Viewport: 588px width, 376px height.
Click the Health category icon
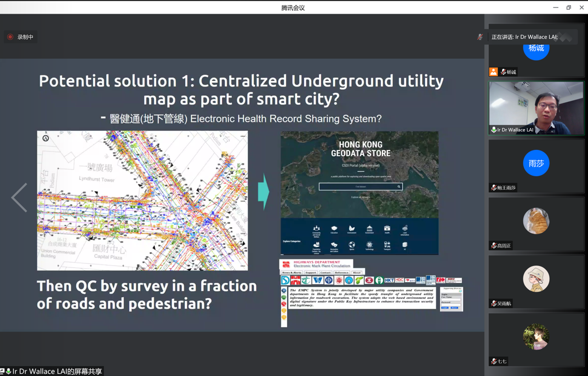pos(387,228)
